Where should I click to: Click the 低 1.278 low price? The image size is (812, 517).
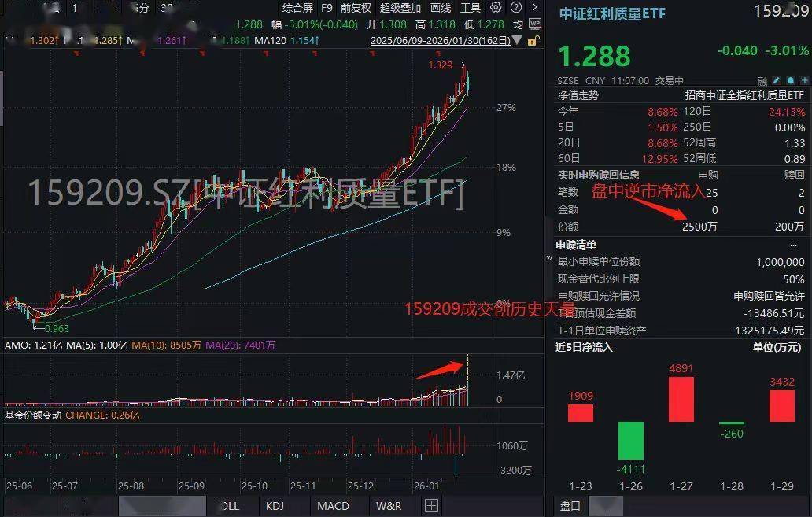(x=484, y=24)
